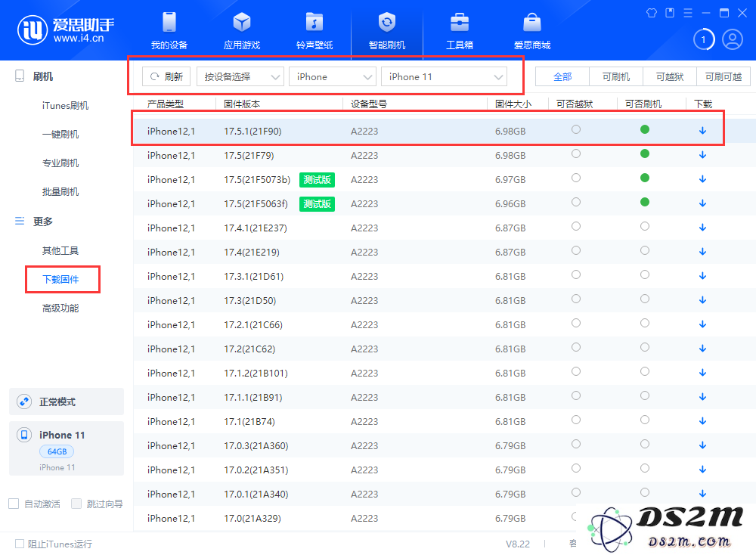756x555 pixels.
Task: Switch to the 全部 filter tab
Action: click(562, 76)
